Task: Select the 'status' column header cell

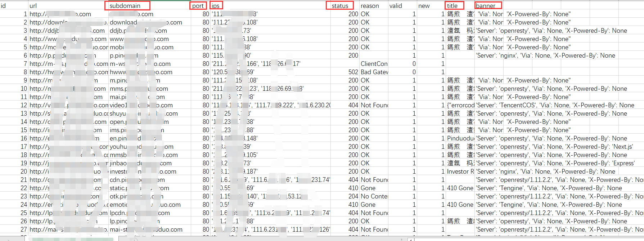Action: (345, 5)
